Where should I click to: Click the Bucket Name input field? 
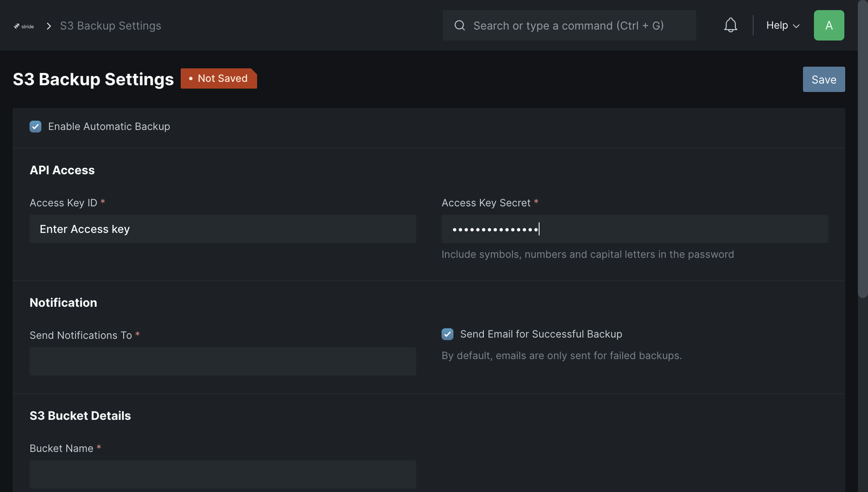[x=223, y=474]
